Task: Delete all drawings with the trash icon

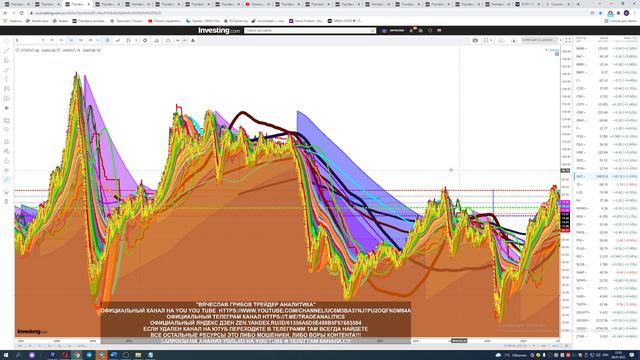Action: pos(7,201)
